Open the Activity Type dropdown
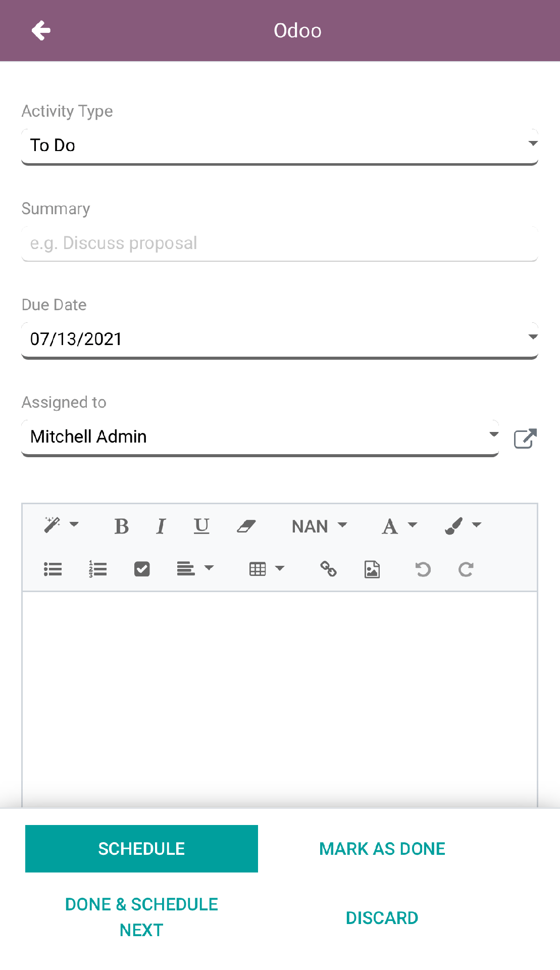Screen dimensions: 560x970 click(279, 145)
